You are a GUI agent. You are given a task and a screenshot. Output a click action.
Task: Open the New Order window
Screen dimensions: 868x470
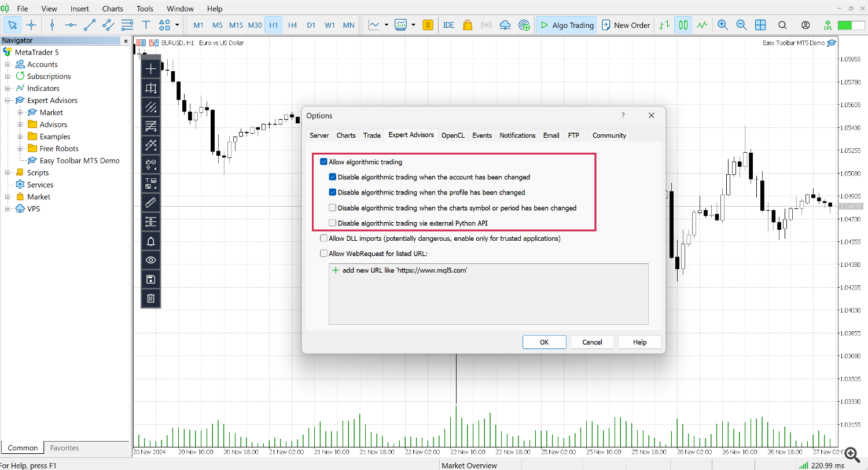pyautogui.click(x=626, y=25)
